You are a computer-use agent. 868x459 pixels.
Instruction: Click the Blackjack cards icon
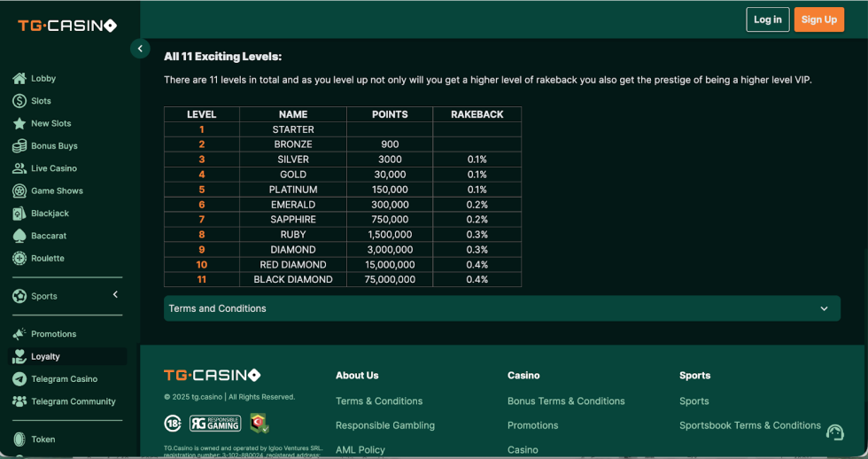(x=19, y=214)
